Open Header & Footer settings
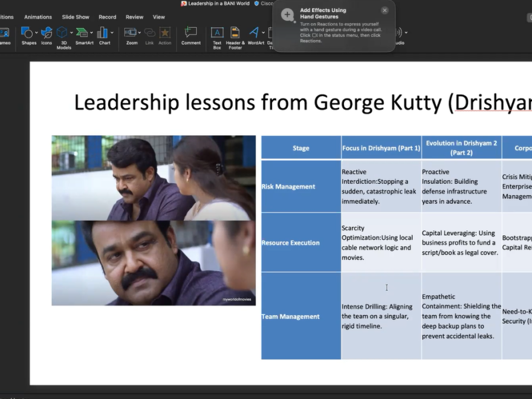The image size is (532, 399). [235, 38]
